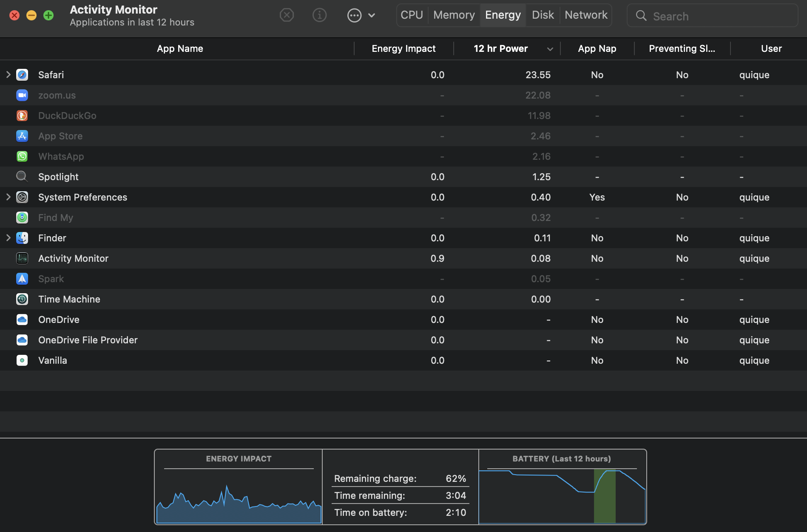
Task: Select the Spark row name
Action: pos(51,279)
